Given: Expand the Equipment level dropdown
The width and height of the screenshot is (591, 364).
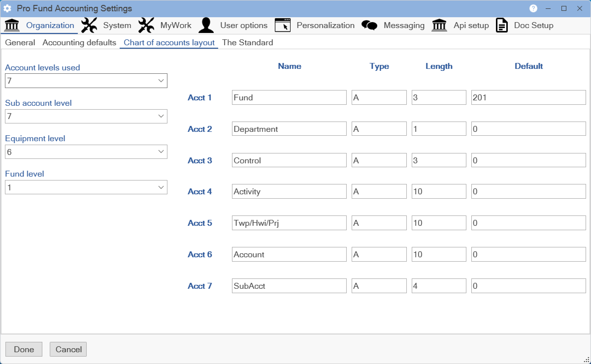Looking at the screenshot, I should (x=161, y=152).
